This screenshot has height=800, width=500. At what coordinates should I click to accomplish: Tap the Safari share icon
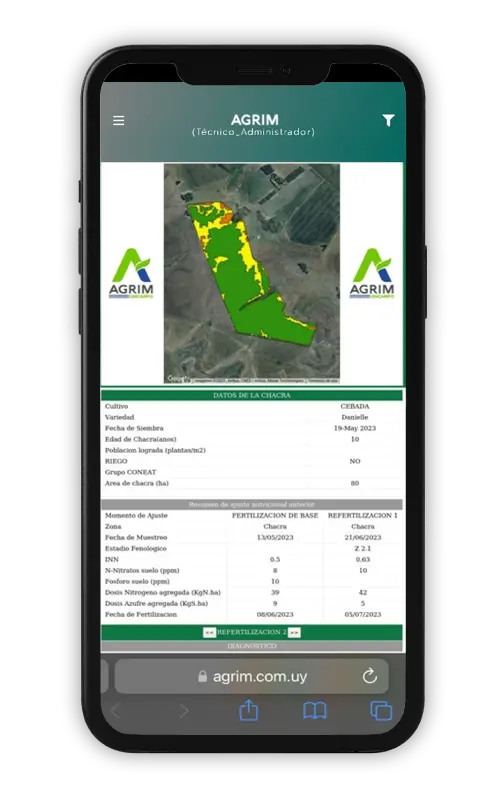tap(248, 710)
